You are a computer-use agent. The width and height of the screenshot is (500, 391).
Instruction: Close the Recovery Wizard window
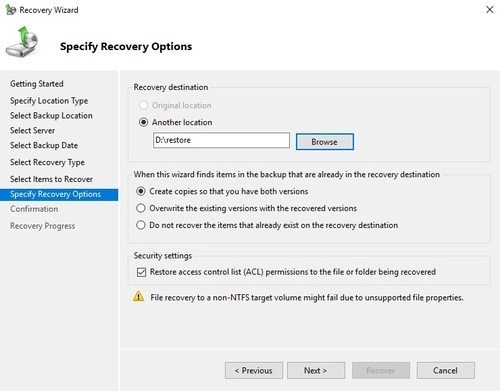[489, 10]
